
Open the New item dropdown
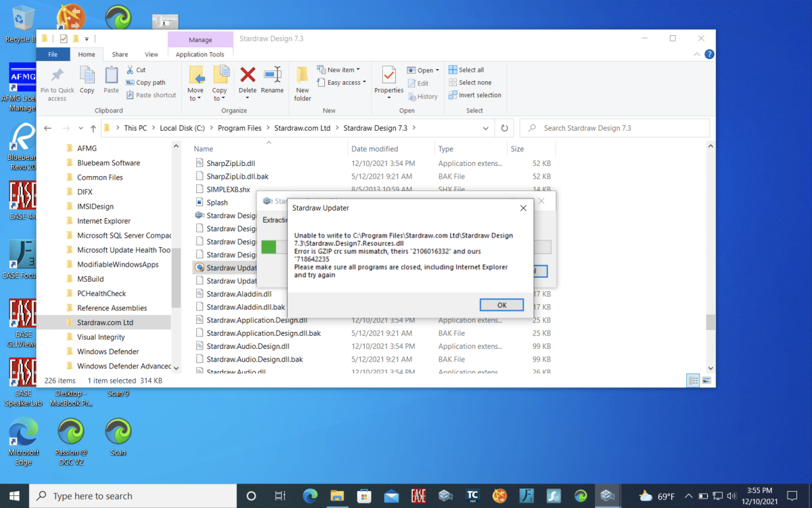pyautogui.click(x=343, y=70)
